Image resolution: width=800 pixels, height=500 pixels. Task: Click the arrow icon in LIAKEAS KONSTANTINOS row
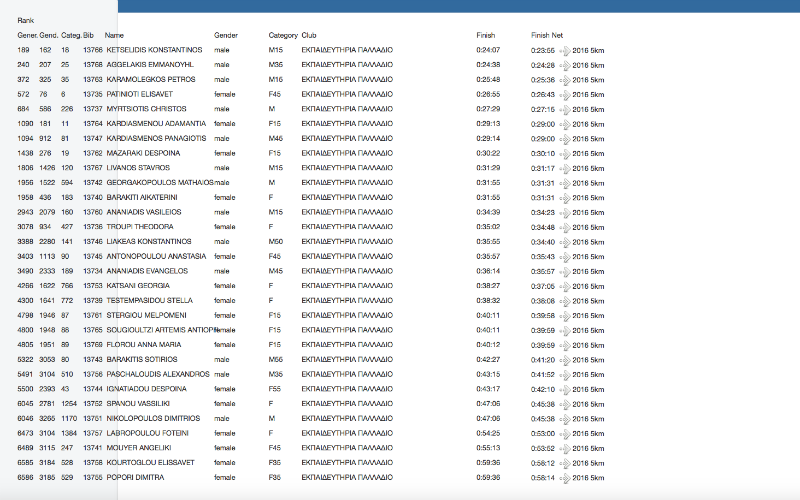point(565,243)
